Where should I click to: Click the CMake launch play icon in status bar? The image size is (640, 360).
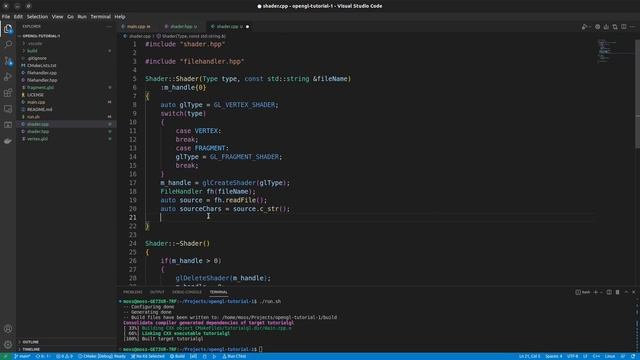(x=214, y=356)
